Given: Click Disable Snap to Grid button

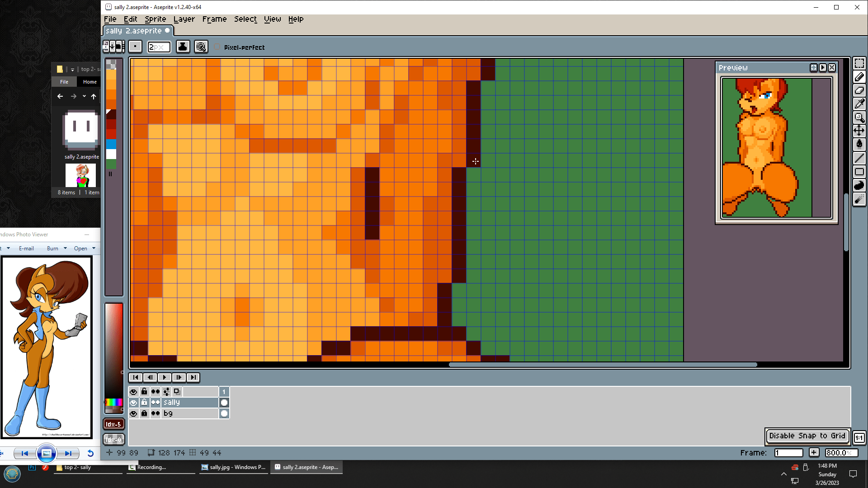Looking at the screenshot, I should [807, 436].
